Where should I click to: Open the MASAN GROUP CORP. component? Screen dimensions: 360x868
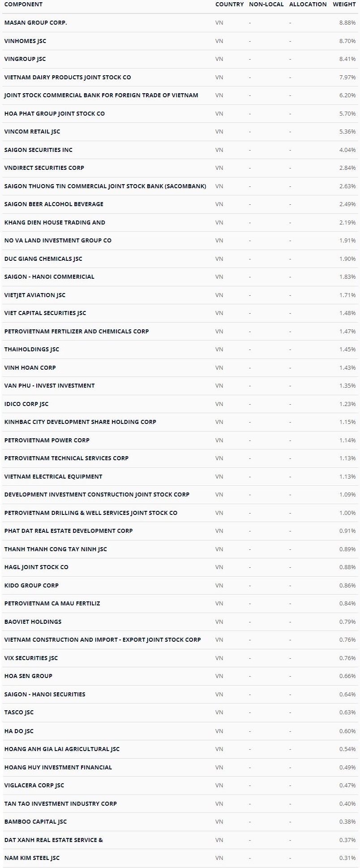click(35, 23)
